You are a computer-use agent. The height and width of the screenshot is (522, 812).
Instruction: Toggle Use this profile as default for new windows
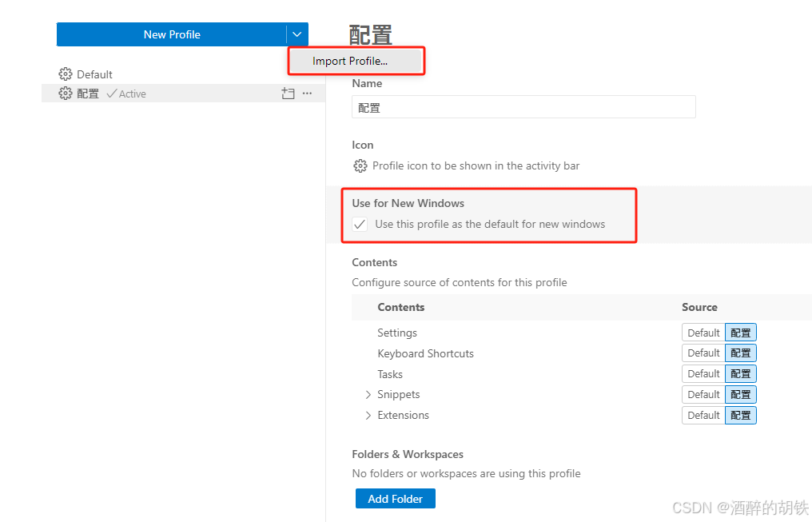click(360, 225)
